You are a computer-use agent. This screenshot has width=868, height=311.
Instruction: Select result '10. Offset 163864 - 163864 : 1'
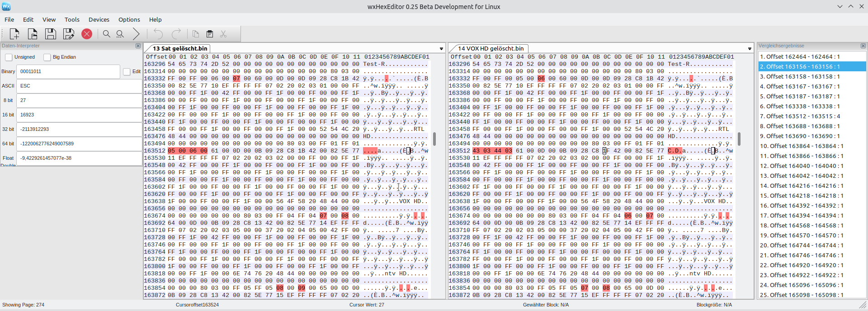pyautogui.click(x=812, y=146)
